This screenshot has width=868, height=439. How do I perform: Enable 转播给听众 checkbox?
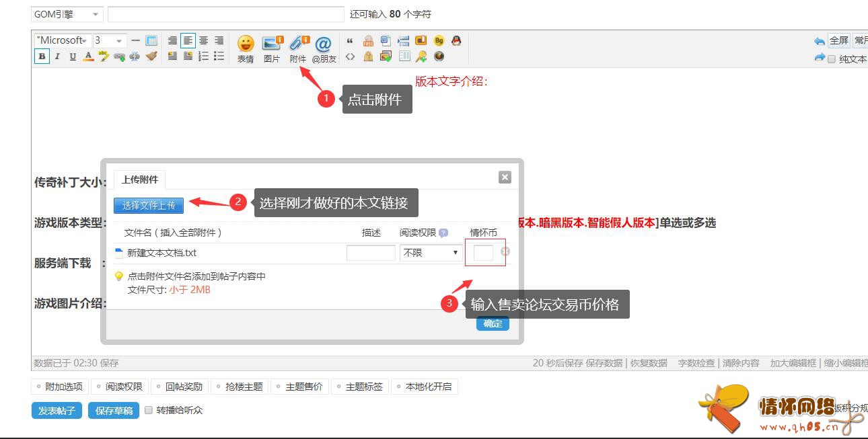(149, 410)
